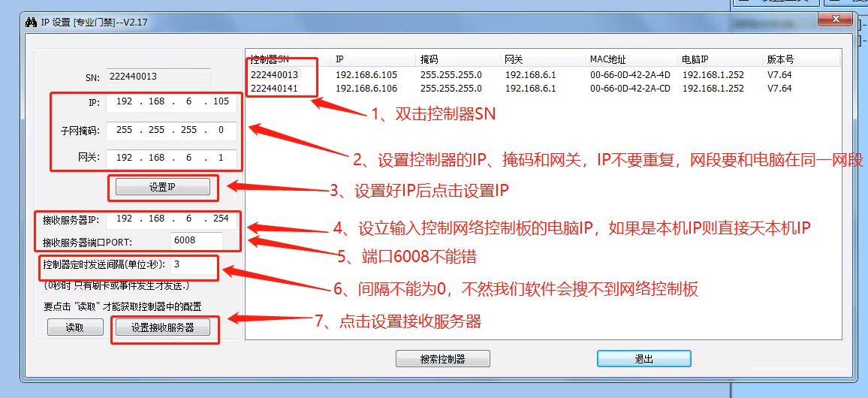
Task: Click the SN field showing 222440013
Action: coord(158,77)
